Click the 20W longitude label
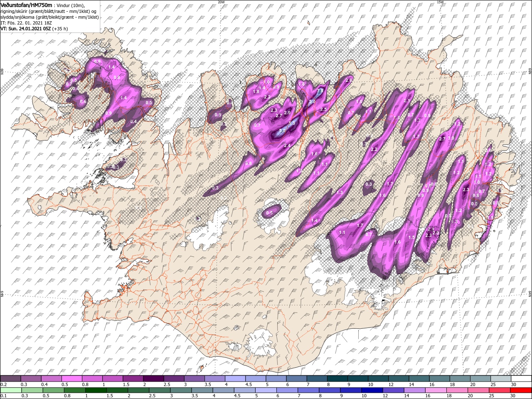The height and width of the screenshot is (399, 532). tap(221, 2)
